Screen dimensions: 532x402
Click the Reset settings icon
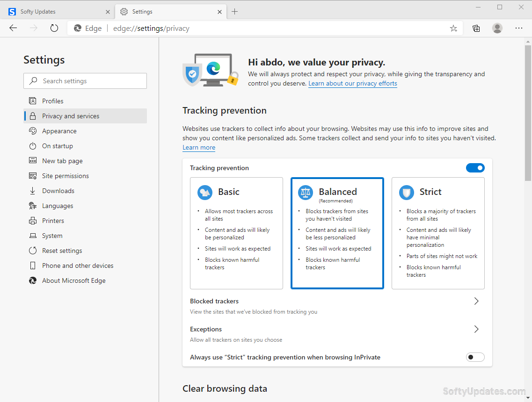(x=33, y=251)
